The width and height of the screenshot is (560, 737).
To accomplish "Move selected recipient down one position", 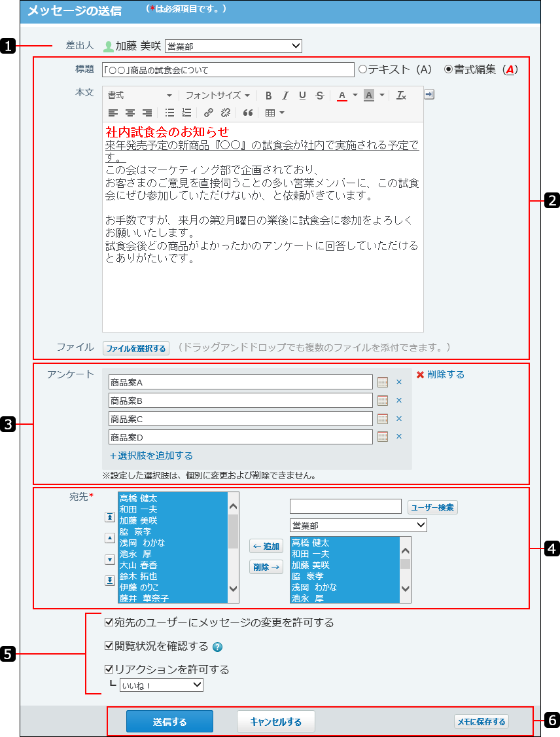I will 109,560.
